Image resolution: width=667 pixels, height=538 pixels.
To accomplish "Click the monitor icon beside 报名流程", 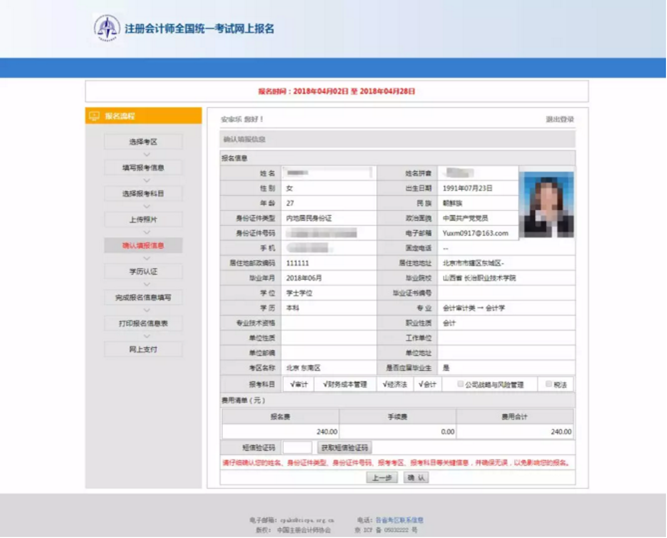I will coord(95,116).
